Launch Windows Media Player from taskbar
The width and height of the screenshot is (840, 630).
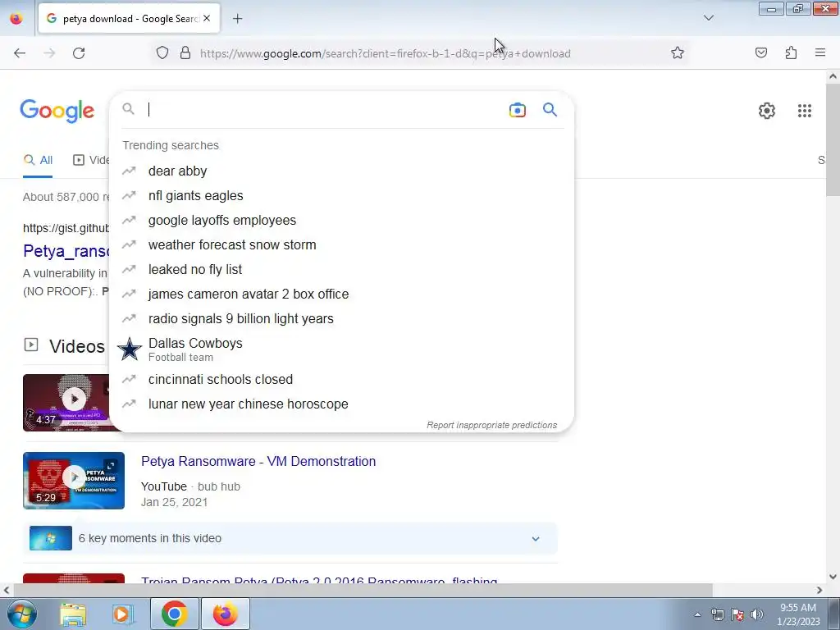[122, 614]
